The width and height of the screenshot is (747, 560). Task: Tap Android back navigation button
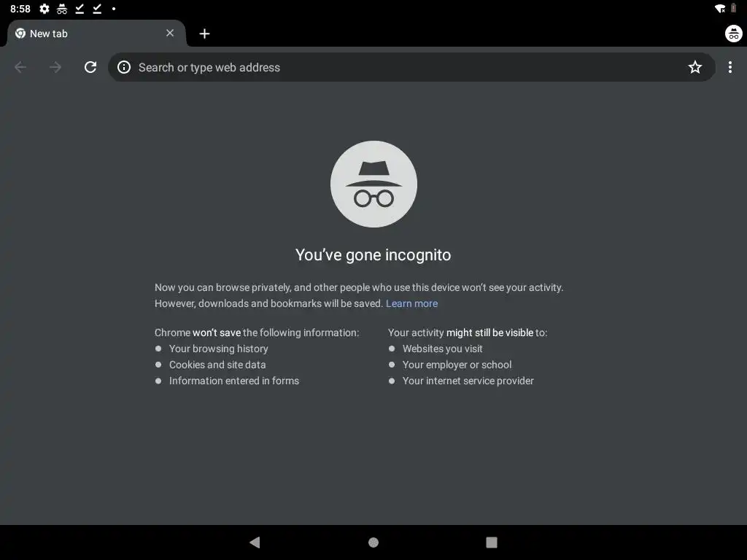(255, 542)
